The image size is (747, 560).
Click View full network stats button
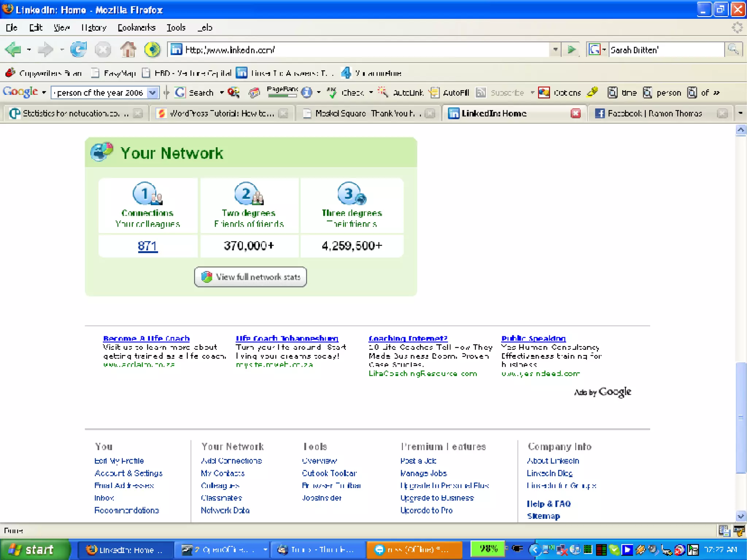click(x=250, y=277)
